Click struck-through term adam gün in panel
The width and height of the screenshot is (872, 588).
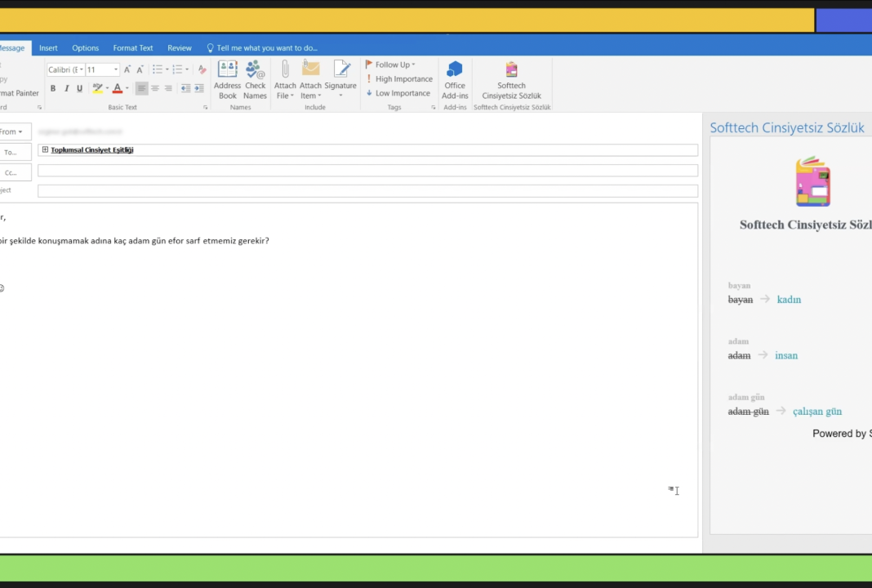[x=748, y=412]
